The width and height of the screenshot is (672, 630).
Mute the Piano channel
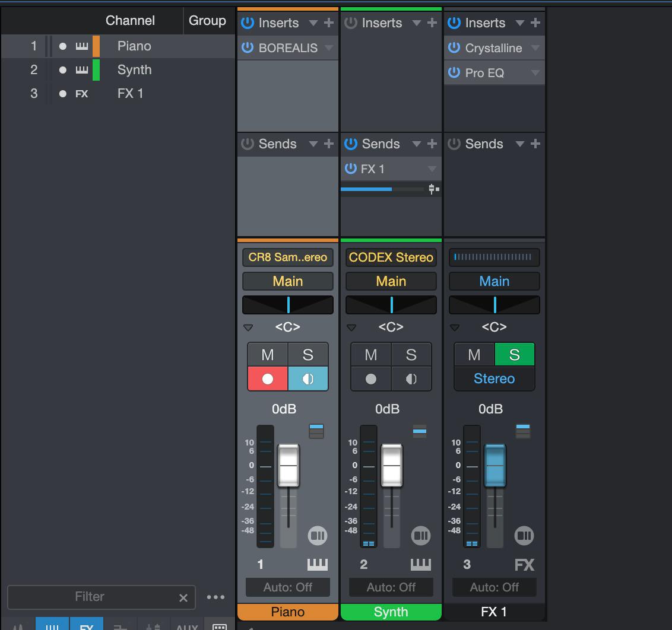pyautogui.click(x=267, y=355)
